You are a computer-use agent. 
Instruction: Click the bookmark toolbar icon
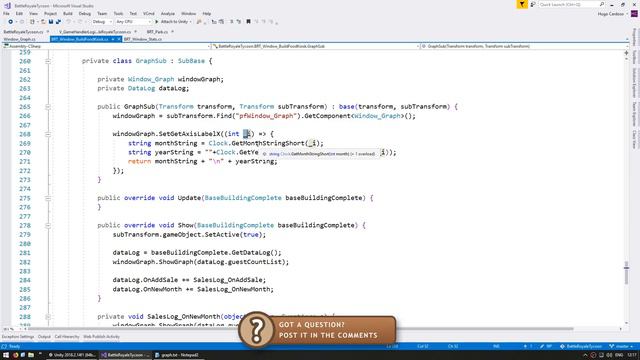pos(248,22)
